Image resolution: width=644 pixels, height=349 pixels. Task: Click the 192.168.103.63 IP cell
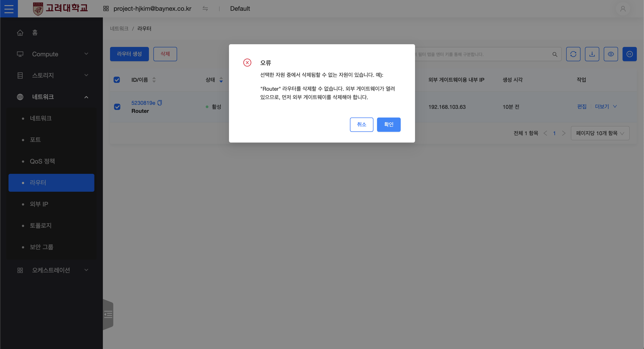[447, 107]
